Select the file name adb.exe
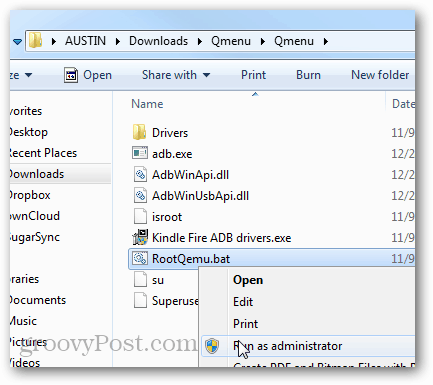This screenshot has height=385, width=433. click(x=172, y=154)
